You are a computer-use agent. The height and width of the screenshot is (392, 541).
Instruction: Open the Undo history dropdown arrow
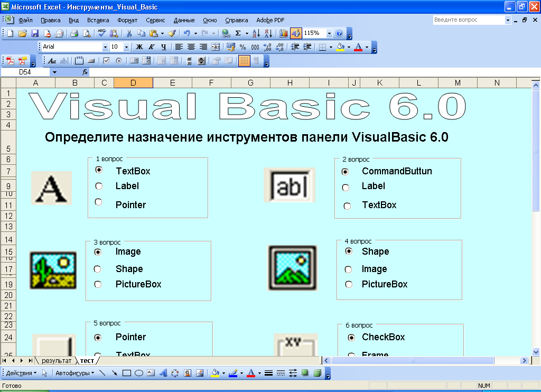(x=195, y=33)
